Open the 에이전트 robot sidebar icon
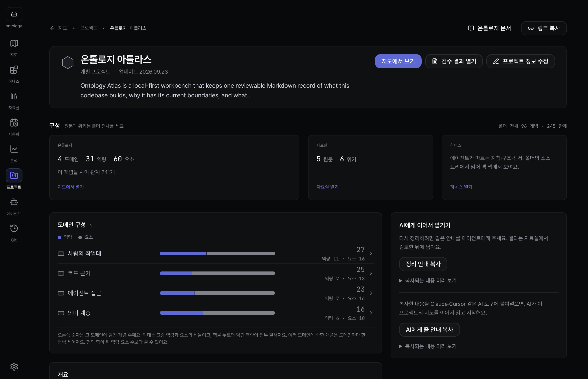This screenshot has width=588, height=379. (x=14, y=202)
